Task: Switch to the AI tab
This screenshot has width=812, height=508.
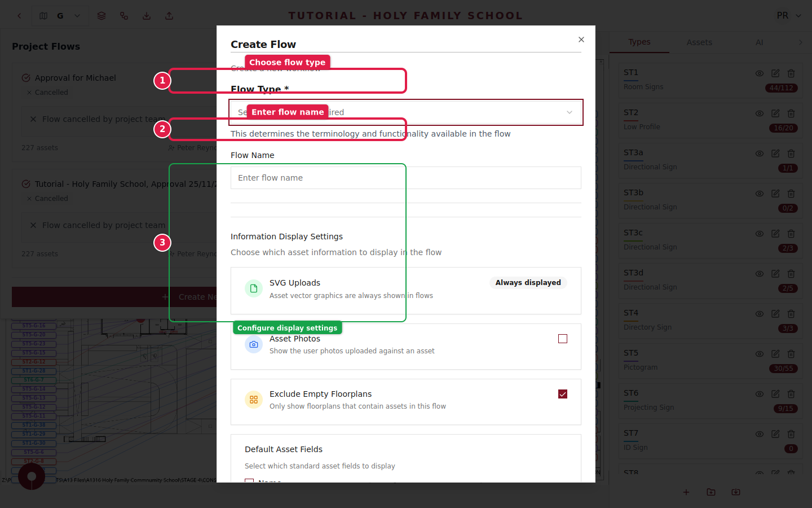Action: 759,42
